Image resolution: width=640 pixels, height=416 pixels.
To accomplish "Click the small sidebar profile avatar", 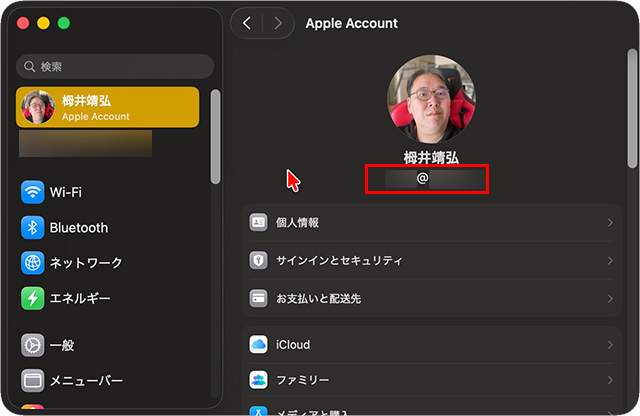I will click(38, 107).
